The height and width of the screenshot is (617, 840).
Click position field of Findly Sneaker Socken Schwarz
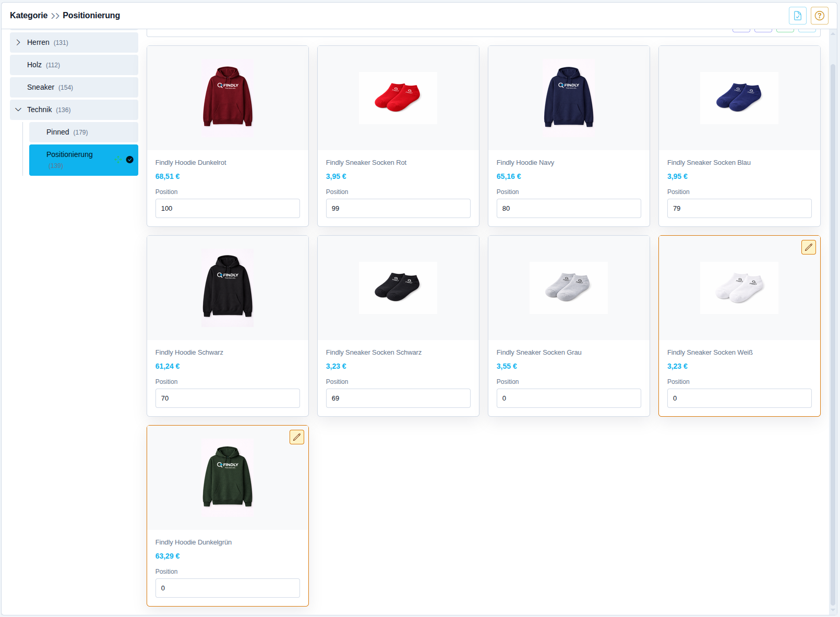point(398,398)
